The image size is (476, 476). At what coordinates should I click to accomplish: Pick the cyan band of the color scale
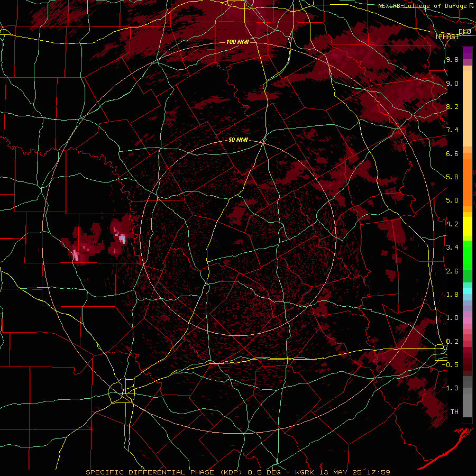coord(467,291)
